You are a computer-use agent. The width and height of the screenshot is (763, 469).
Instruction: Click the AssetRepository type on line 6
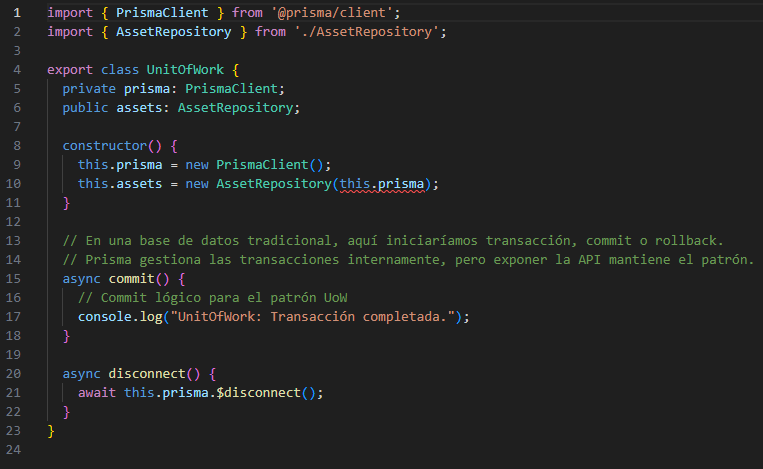[235, 108]
